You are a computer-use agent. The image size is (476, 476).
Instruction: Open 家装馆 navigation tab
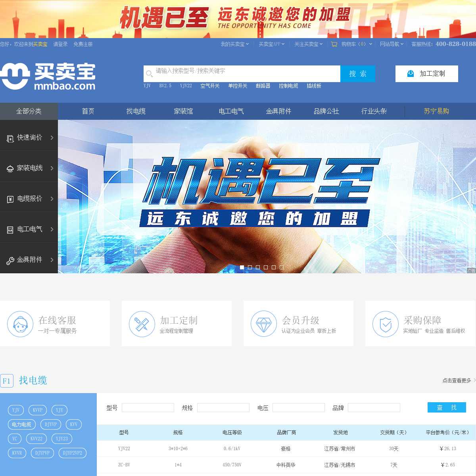tap(183, 111)
